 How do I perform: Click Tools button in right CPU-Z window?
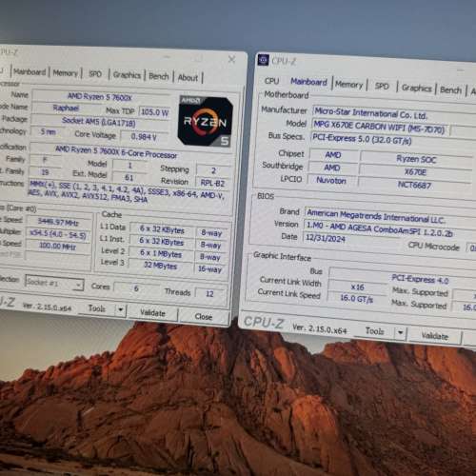tap(374, 331)
